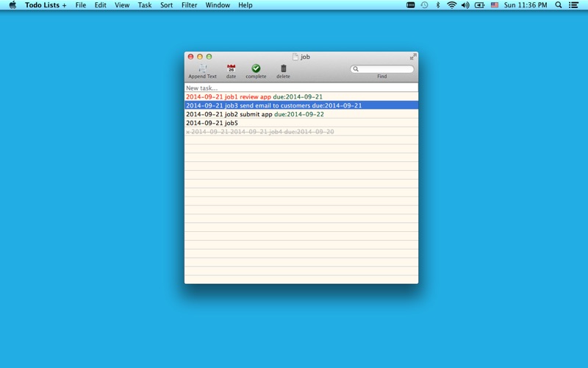Viewport: 588px width, 368px height.
Task: Open the Time Machine menu bar icon
Action: coord(424,5)
